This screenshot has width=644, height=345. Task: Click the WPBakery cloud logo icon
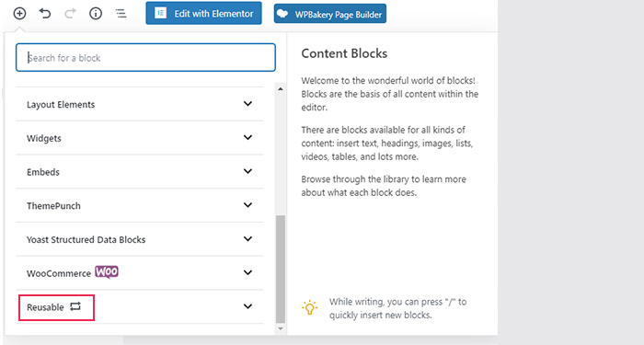282,14
